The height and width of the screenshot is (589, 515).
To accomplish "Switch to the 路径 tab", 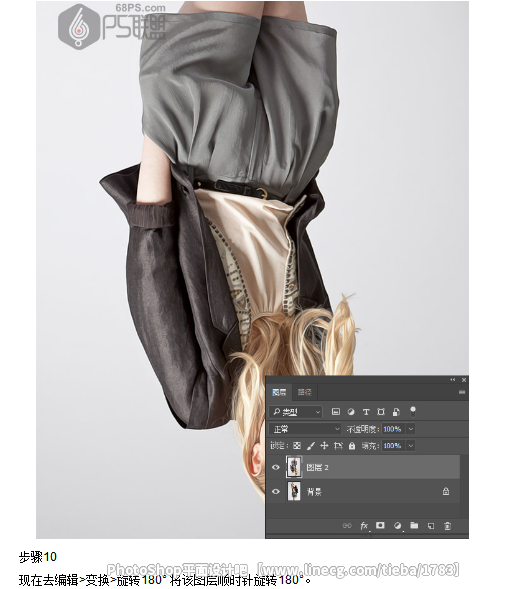I will click(x=304, y=392).
